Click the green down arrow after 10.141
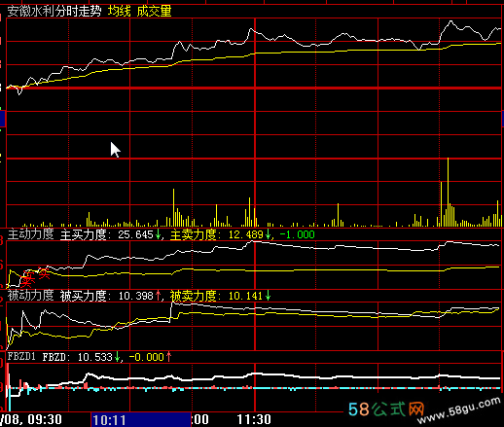504x427 pixels. [x=268, y=296]
